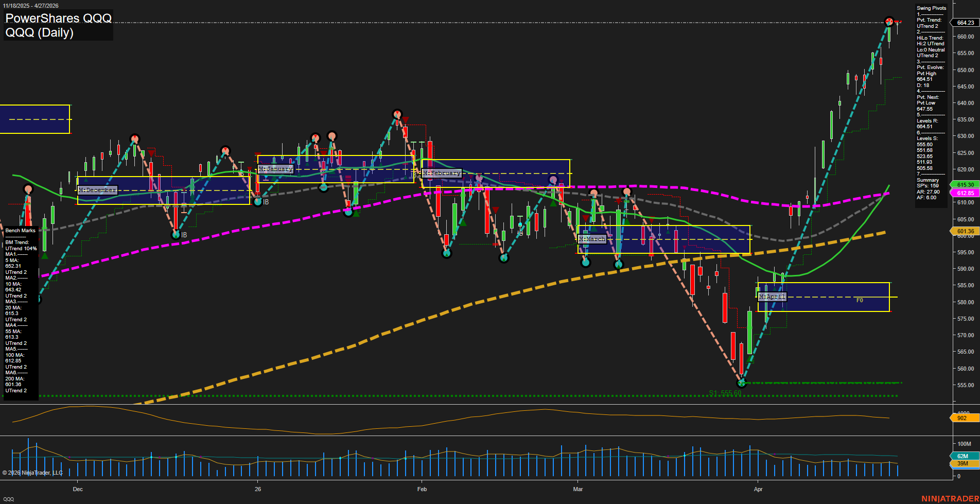Click the 902 indicator value marker

coord(962,418)
